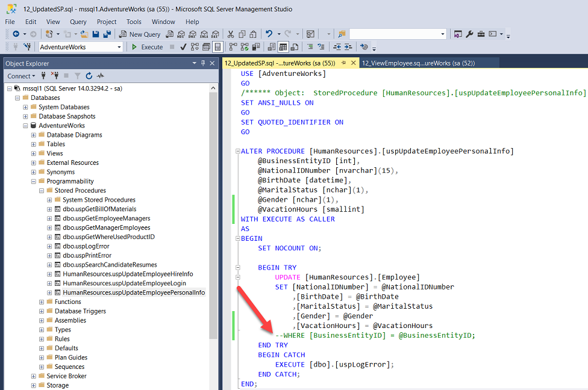Click Object Explorer window position dropdown arrow
Image resolution: width=588 pixels, height=390 pixels.
194,63
